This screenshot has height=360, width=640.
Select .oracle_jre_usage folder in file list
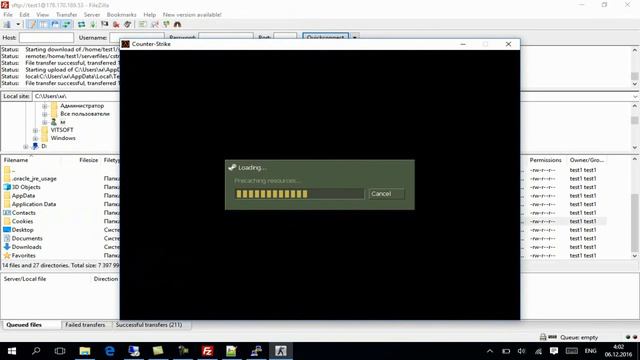tap(34, 179)
